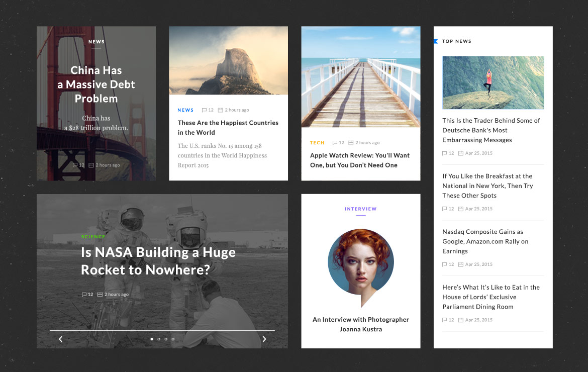Click the comment icon on the Apple Watch card
The image size is (588, 372).
coord(335,142)
